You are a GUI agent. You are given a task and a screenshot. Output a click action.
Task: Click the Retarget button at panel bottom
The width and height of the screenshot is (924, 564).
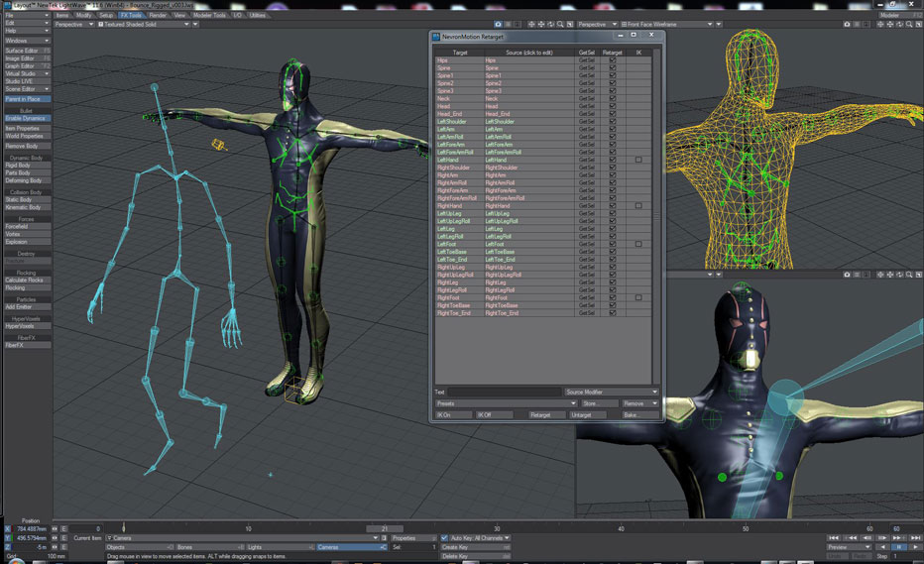(x=545, y=415)
